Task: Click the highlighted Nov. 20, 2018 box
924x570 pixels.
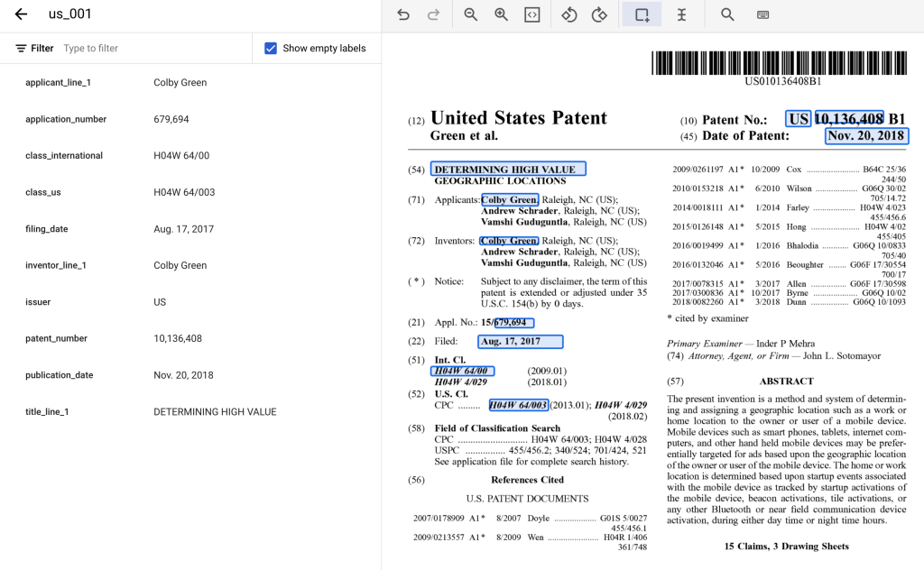Action: (x=866, y=136)
